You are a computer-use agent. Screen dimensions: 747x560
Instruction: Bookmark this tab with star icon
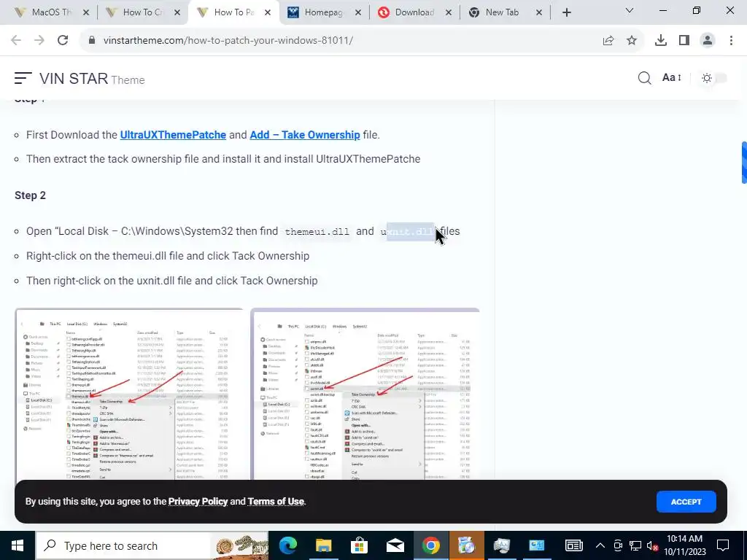pos(632,41)
